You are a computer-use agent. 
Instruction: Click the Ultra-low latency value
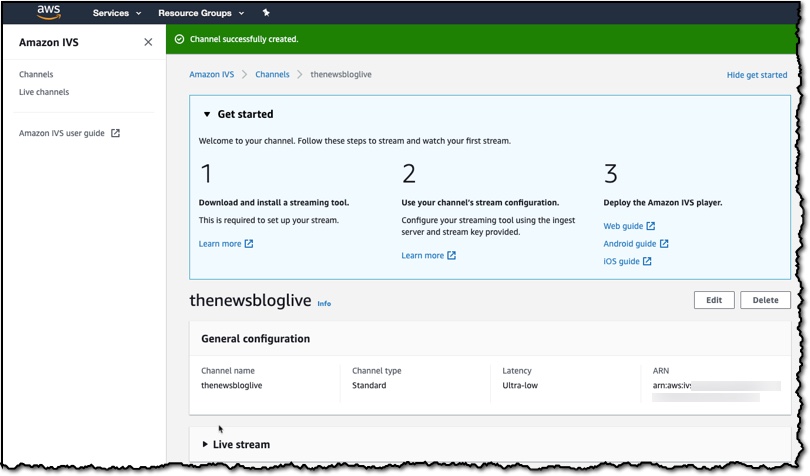click(x=520, y=386)
